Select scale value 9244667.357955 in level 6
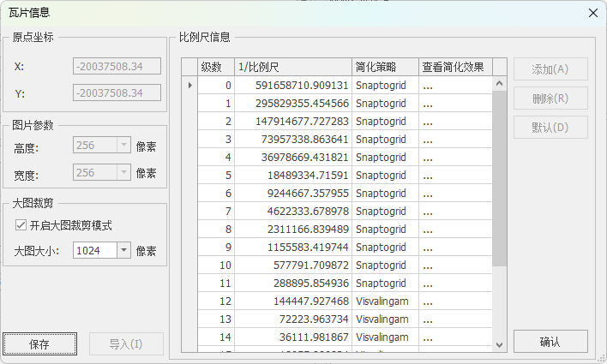The width and height of the screenshot is (607, 364). pyautogui.click(x=292, y=194)
